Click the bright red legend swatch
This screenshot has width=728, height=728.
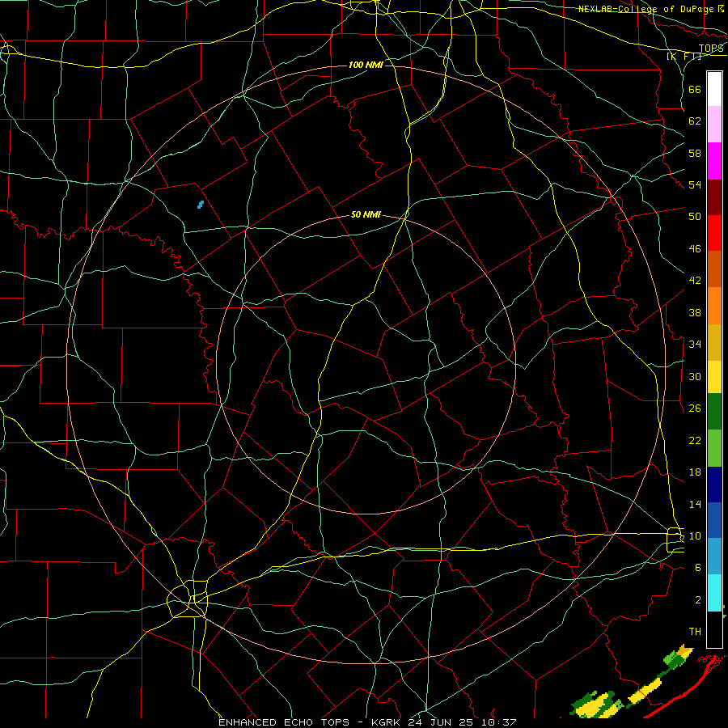click(714, 233)
